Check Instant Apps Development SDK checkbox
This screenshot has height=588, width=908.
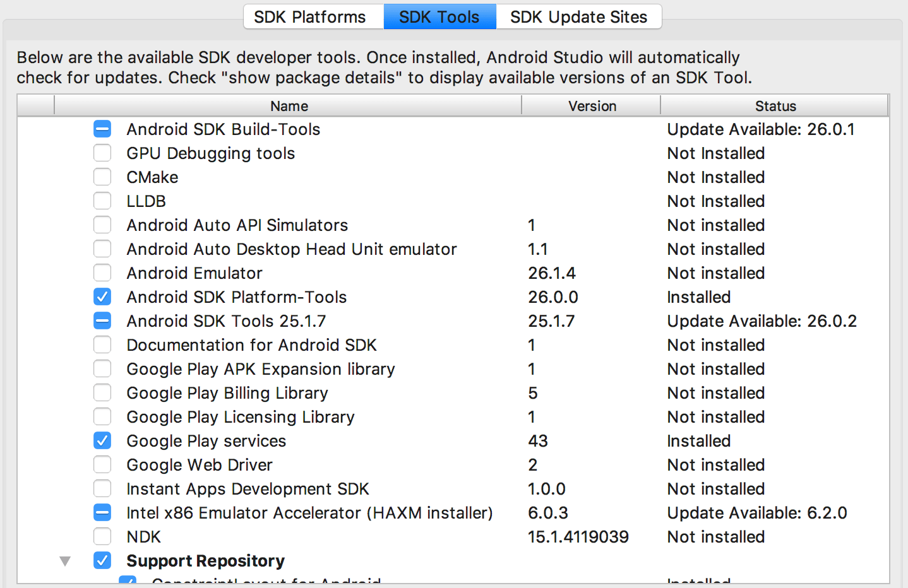coord(102,489)
